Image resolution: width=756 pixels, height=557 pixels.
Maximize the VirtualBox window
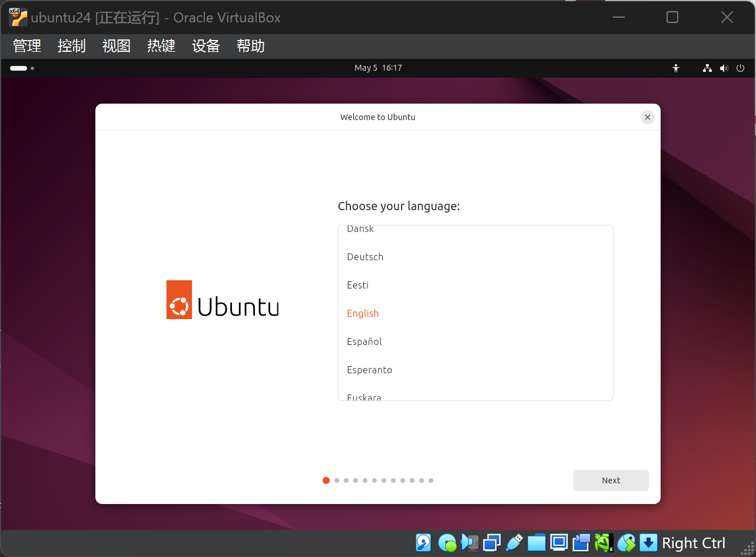672,17
